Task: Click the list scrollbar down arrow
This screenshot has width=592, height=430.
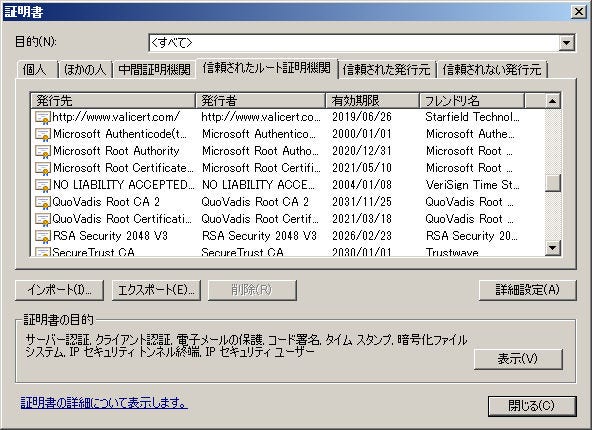Action: pyautogui.click(x=553, y=248)
